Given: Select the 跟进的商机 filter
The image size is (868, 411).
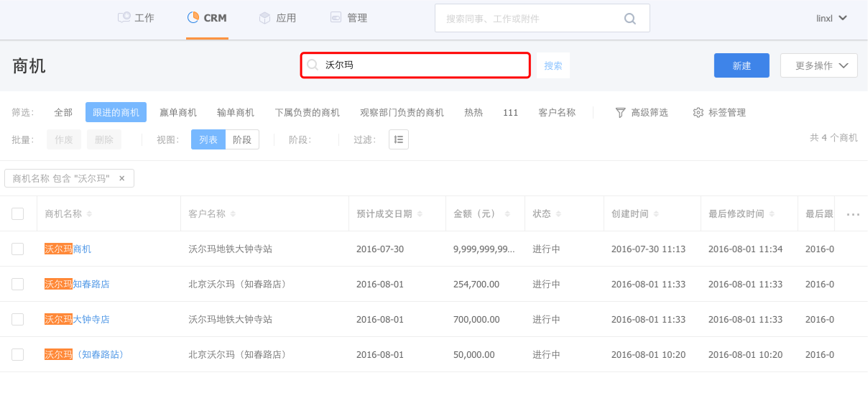Looking at the screenshot, I should click(116, 112).
